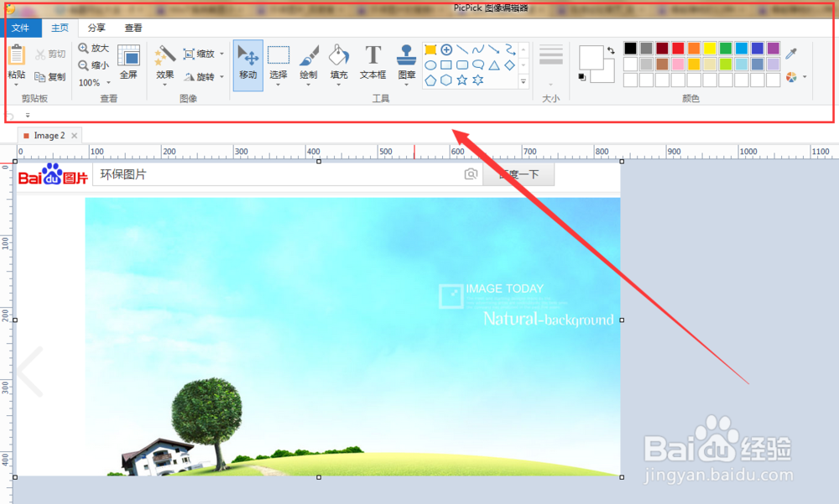This screenshot has width=839, height=504.
Task: Pick the five-point star shape
Action: [x=462, y=81]
